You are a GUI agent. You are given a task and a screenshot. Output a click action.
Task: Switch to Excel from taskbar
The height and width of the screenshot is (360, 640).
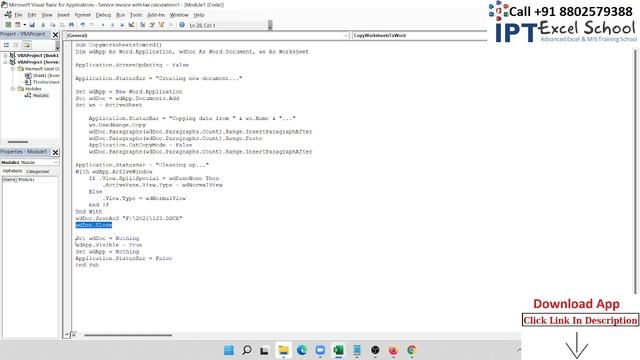click(x=338, y=350)
